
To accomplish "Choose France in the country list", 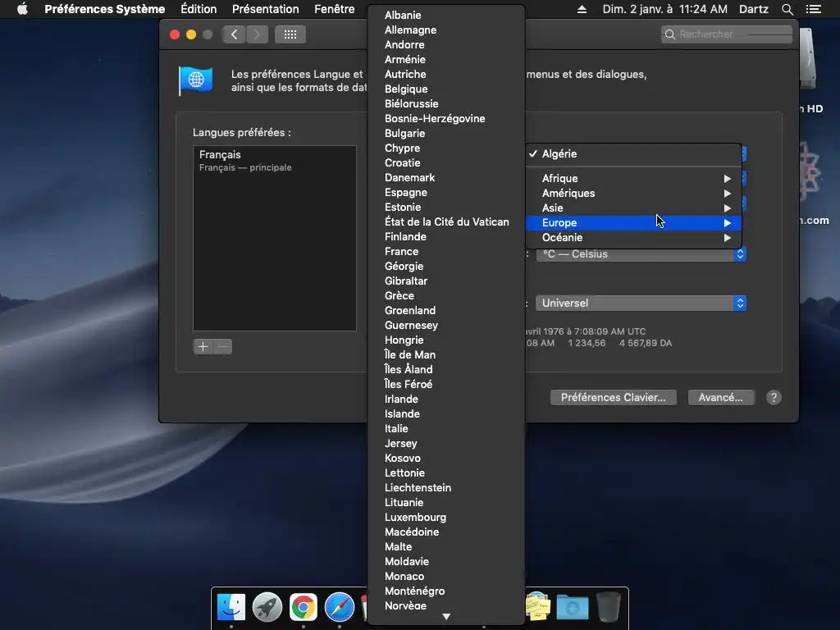I will 445,252.
